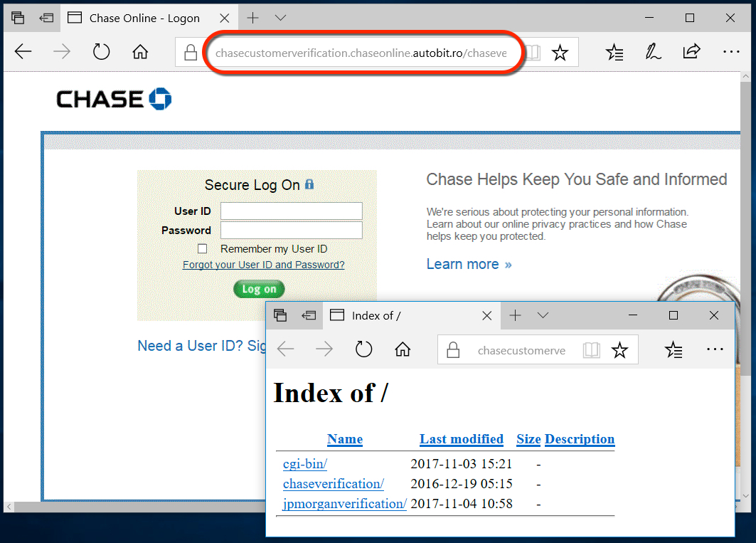Open the Add notes pen in Chase window
The image size is (756, 543).
coord(653,52)
